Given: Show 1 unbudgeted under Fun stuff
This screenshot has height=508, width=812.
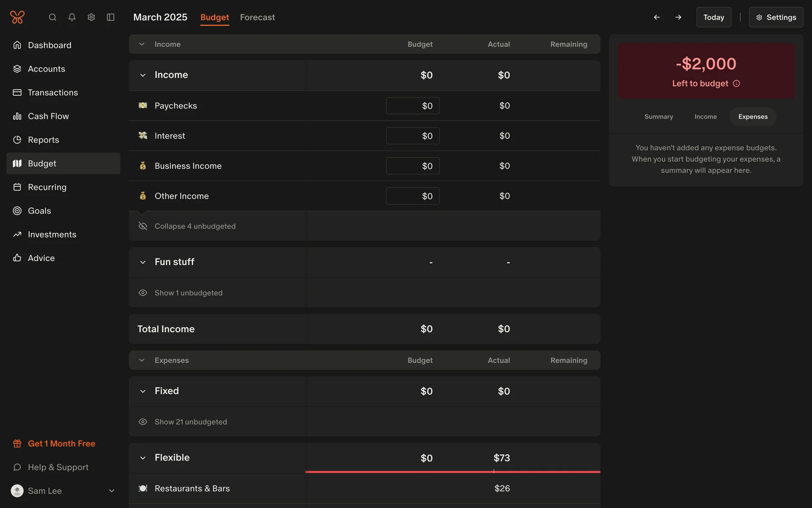Looking at the screenshot, I should 188,293.
